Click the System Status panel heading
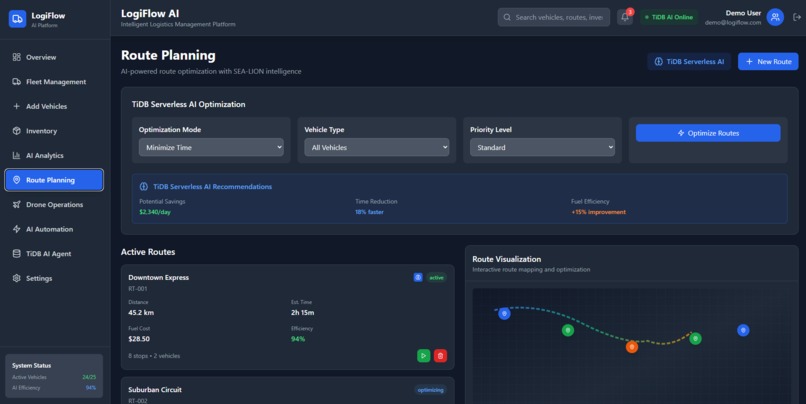 point(31,365)
